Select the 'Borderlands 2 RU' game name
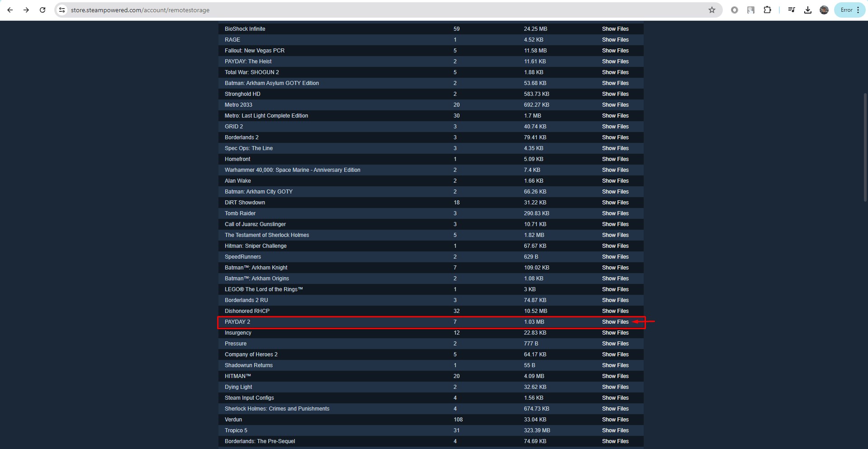The image size is (868, 449). click(247, 300)
